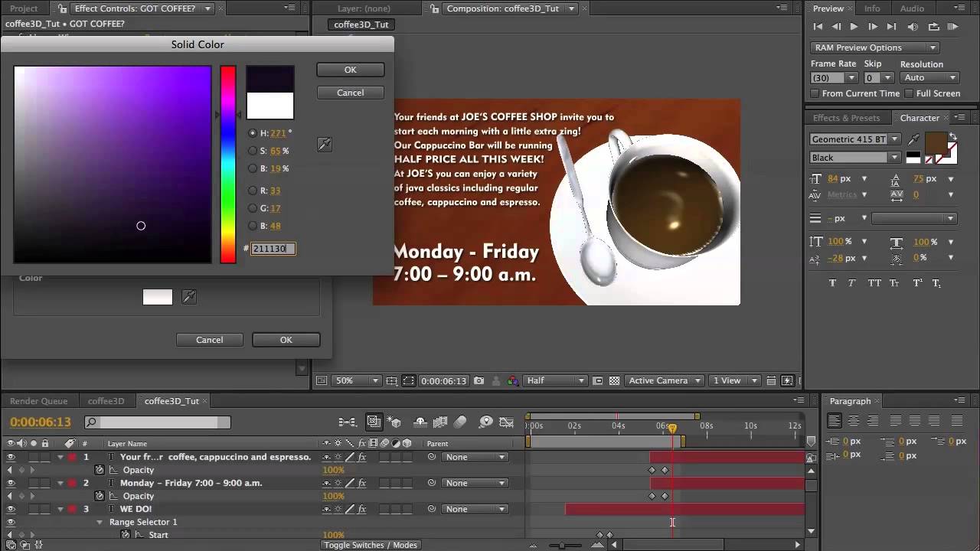Viewport: 980px width, 551px height.
Task: Toggle region of interest button
Action: tap(408, 380)
